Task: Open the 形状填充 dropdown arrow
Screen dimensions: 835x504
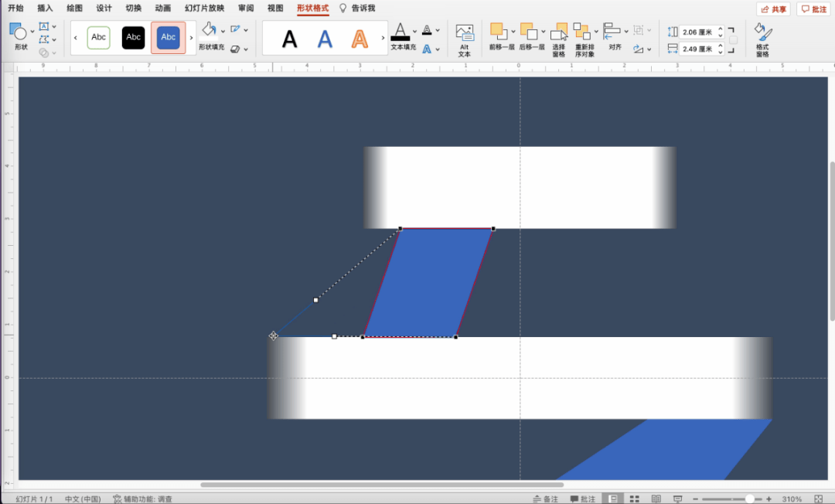Action: [x=223, y=31]
